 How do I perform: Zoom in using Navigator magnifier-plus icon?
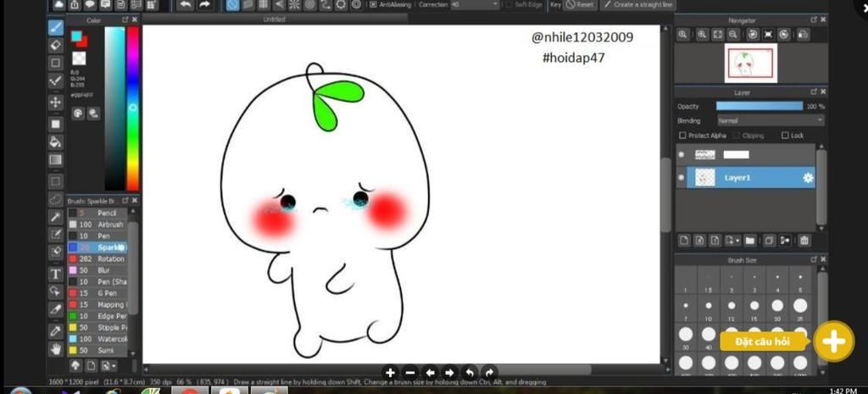pyautogui.click(x=702, y=34)
